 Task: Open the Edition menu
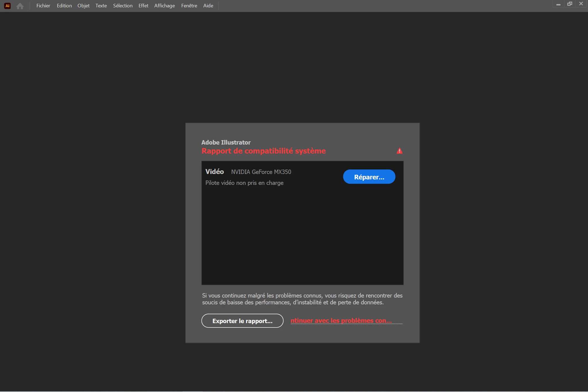point(64,6)
